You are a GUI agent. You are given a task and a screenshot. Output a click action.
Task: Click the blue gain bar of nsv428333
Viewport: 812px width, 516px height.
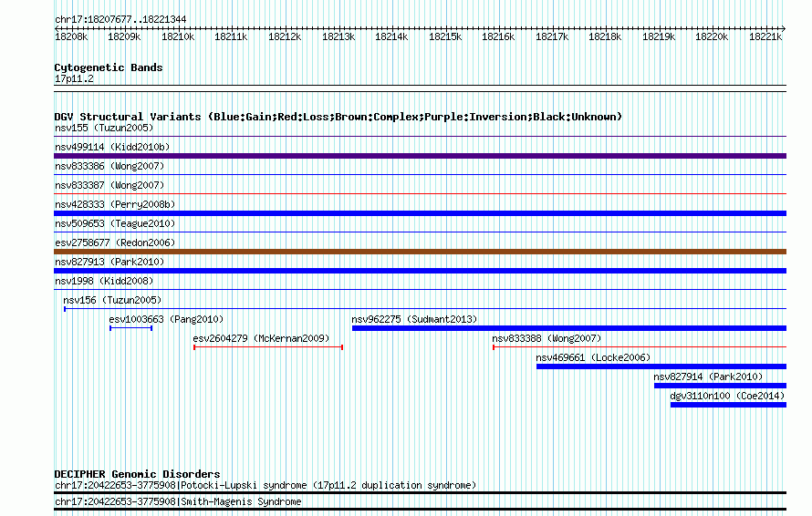coord(420,213)
